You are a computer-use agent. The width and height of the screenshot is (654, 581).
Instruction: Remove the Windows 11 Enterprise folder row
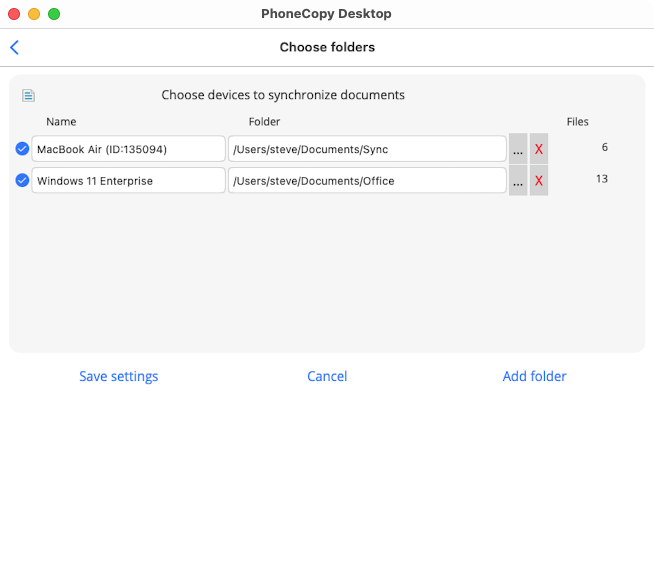[539, 181]
